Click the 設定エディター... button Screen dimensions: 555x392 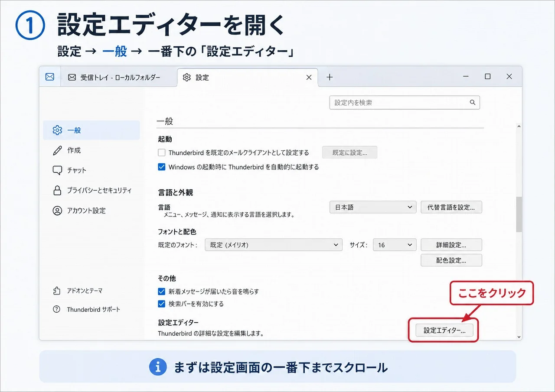pos(444,330)
